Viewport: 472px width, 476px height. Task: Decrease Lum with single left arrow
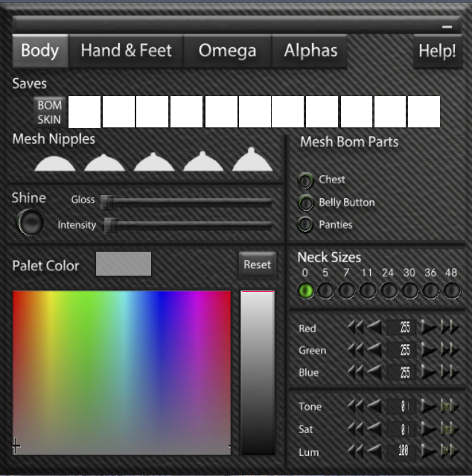tap(374, 451)
